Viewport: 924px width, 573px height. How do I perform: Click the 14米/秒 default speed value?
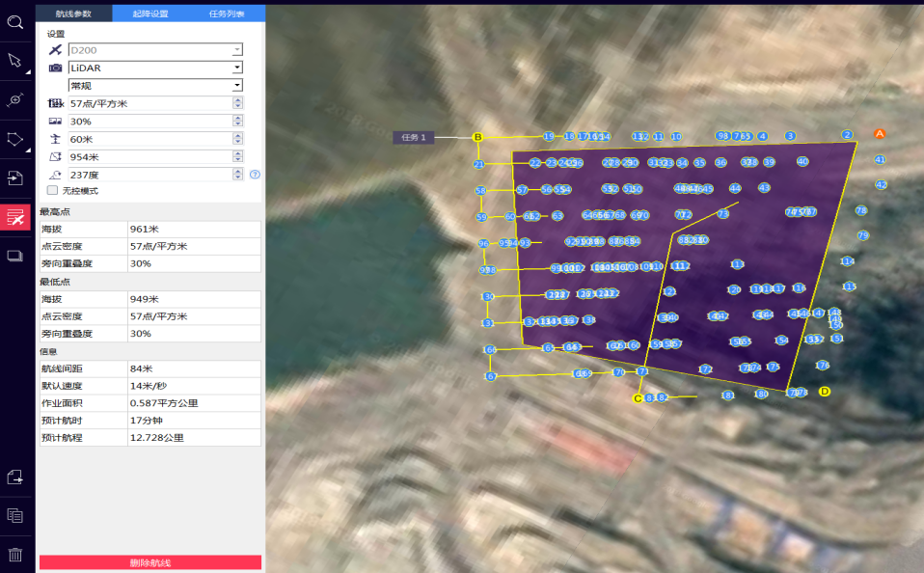pos(194,386)
